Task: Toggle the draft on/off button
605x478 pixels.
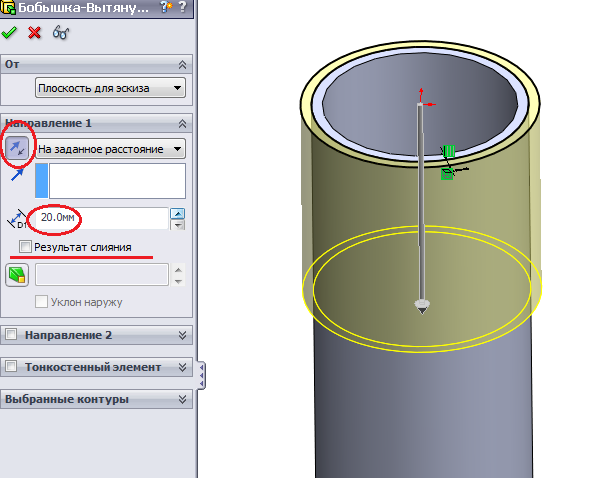Action: [x=17, y=275]
